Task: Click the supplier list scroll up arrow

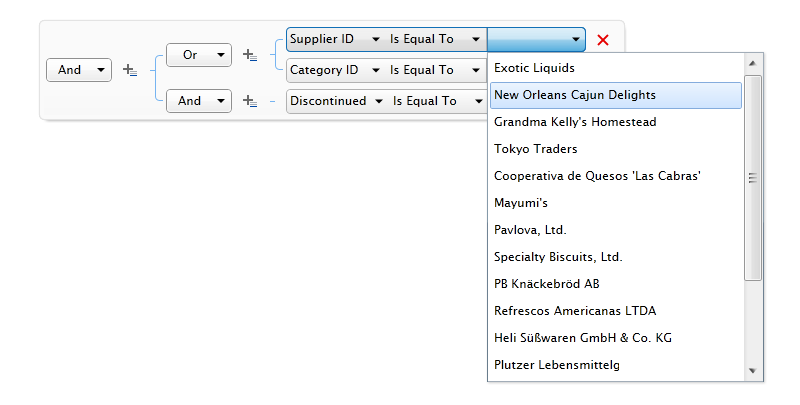Action: coord(753,64)
